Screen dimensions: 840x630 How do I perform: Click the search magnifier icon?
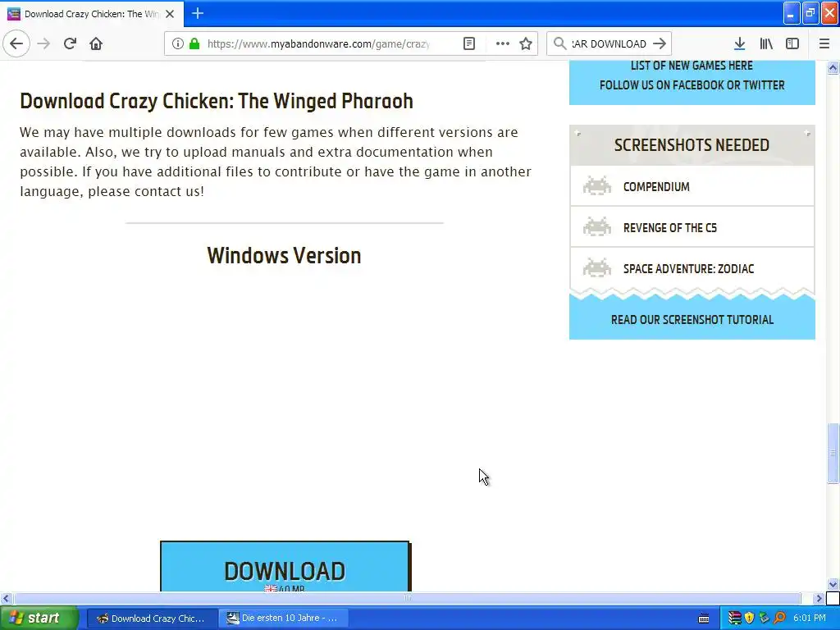coord(559,43)
